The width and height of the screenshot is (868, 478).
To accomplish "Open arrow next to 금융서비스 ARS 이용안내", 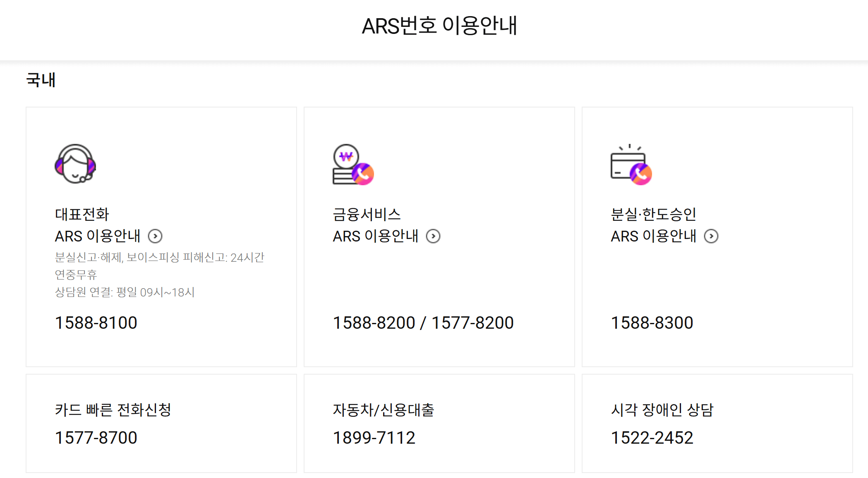I will (433, 236).
